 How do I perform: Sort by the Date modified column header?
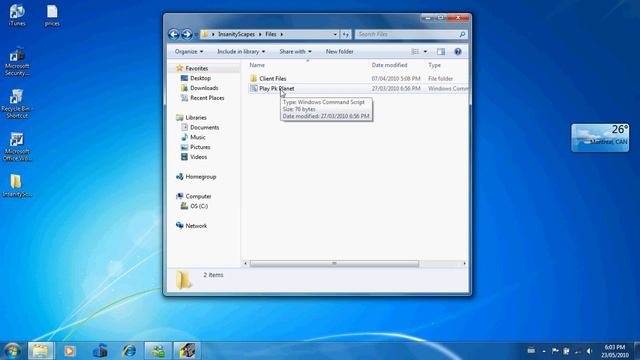(x=389, y=65)
